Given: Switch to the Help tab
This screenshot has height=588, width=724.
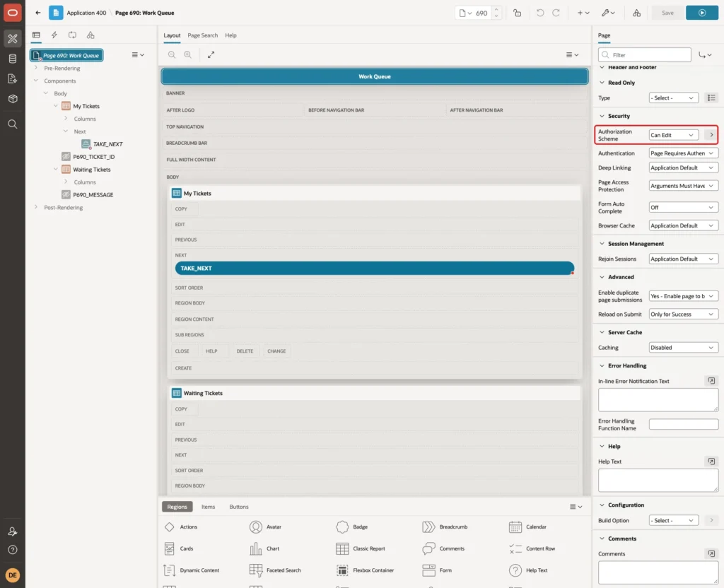Looking at the screenshot, I should pyautogui.click(x=230, y=35).
